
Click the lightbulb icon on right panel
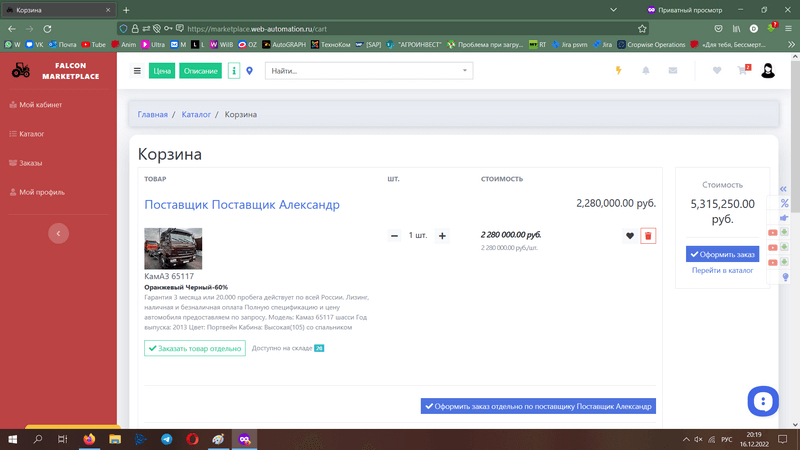(785, 277)
